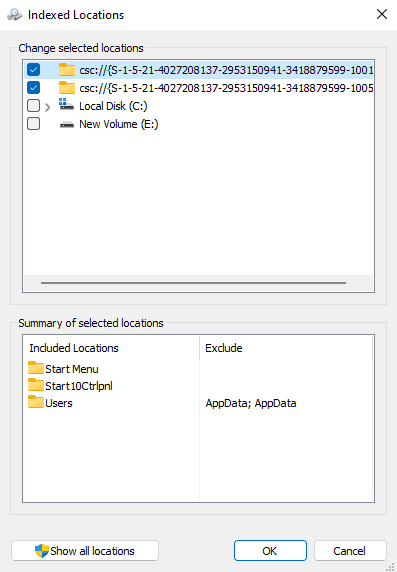Click the horizontal scrollbar in the locations tree
Screen dimensions: 397x572
193,283
